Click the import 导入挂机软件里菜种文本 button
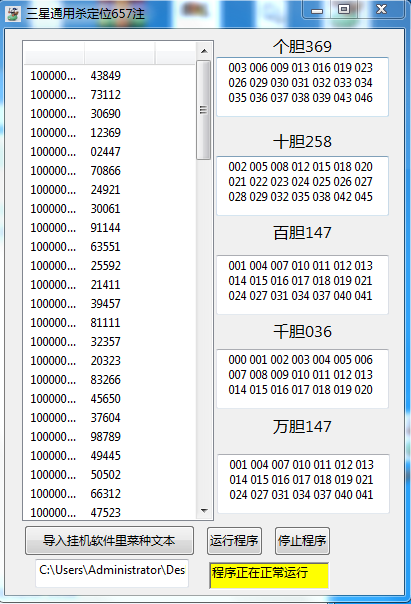Viewport: 411px width, 604px height. (x=109, y=540)
